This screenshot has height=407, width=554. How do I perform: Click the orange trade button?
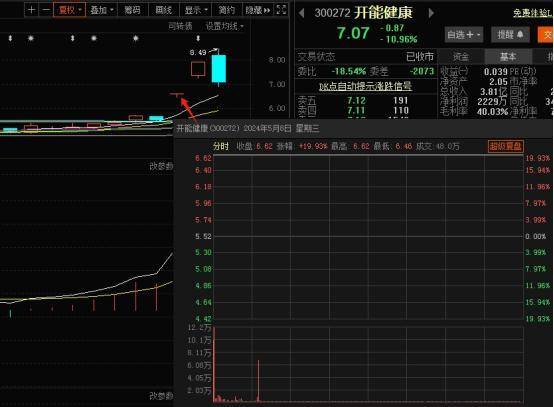pyautogui.click(x=546, y=35)
